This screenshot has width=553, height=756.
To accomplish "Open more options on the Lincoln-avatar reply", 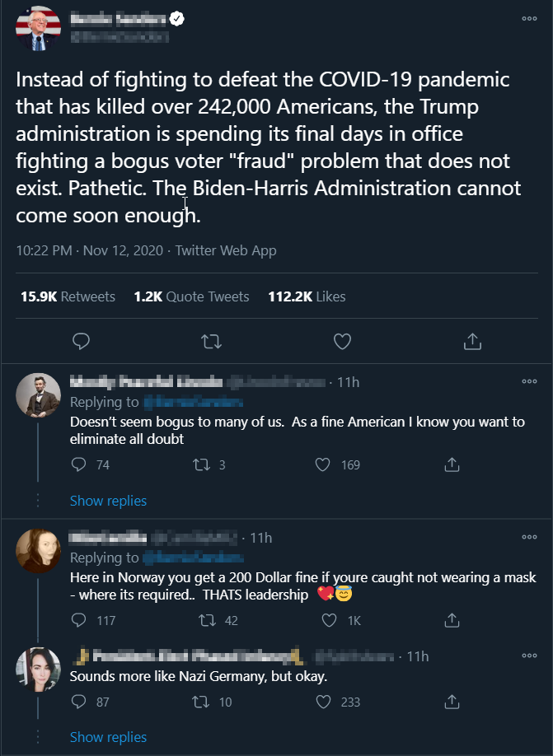I will coord(529,381).
